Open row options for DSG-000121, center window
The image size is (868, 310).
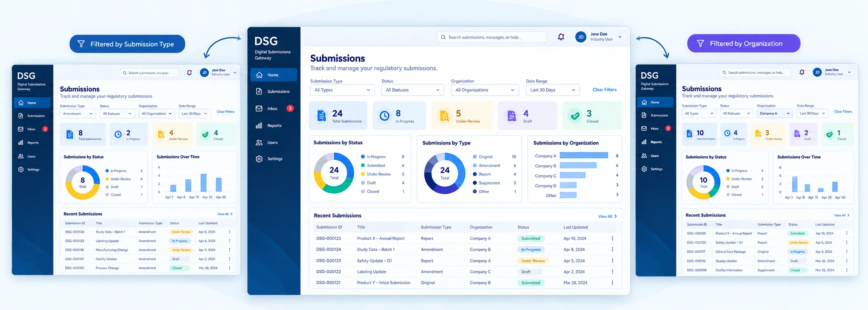[x=613, y=283]
